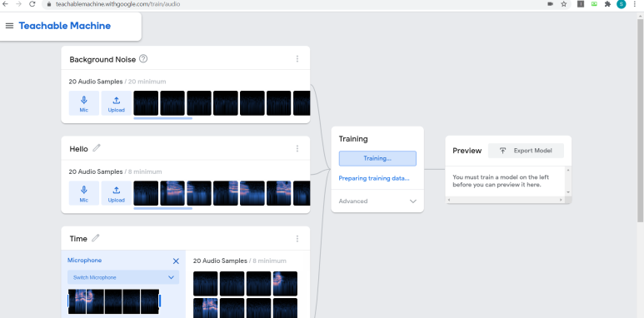Open the hamburger menu beside Teachable Machine
The width and height of the screenshot is (644, 318).
point(9,26)
